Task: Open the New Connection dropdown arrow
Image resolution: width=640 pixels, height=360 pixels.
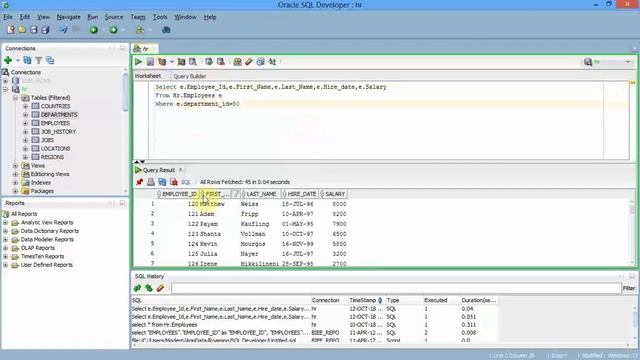Action: pyautogui.click(x=18, y=60)
